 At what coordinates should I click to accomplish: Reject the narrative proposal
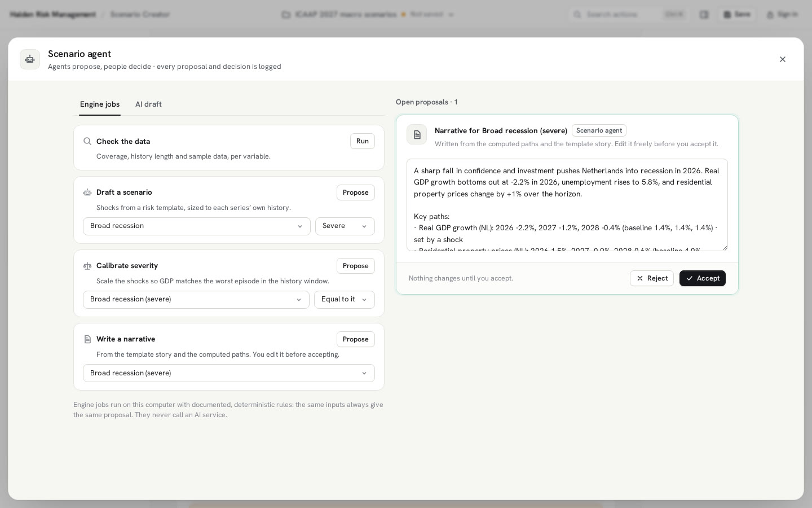(652, 278)
